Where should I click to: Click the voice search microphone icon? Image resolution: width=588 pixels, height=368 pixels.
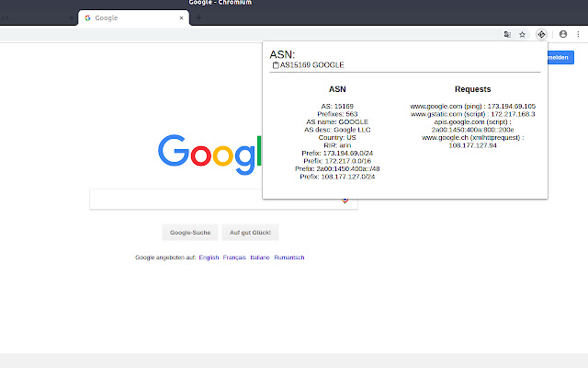(x=345, y=201)
